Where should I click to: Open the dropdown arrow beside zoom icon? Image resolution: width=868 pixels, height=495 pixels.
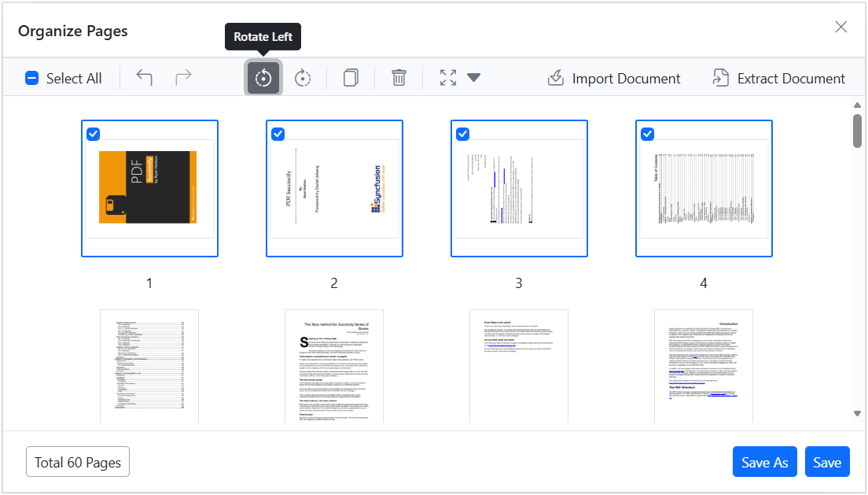[x=473, y=78]
